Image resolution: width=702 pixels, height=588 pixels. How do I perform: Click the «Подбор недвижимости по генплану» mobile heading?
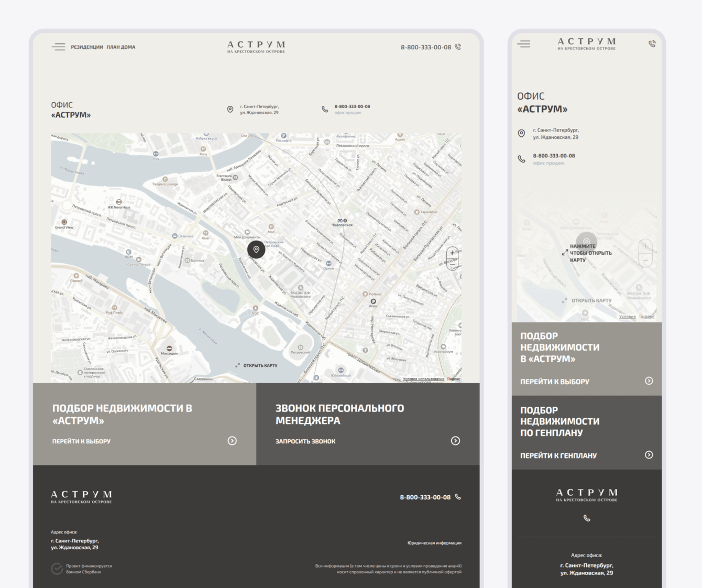pyautogui.click(x=560, y=421)
